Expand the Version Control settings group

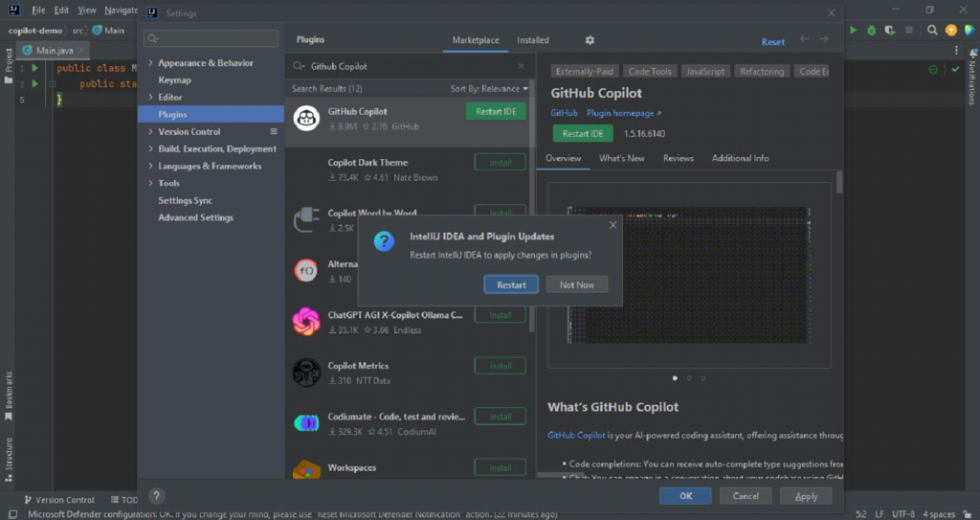[x=150, y=131]
